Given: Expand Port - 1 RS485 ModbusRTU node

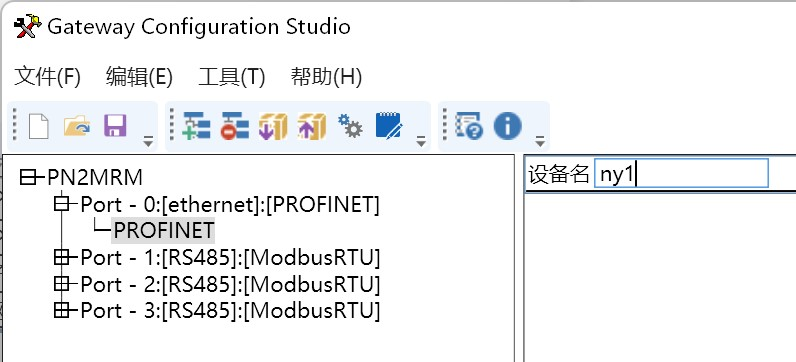Looking at the screenshot, I should pos(61,257).
